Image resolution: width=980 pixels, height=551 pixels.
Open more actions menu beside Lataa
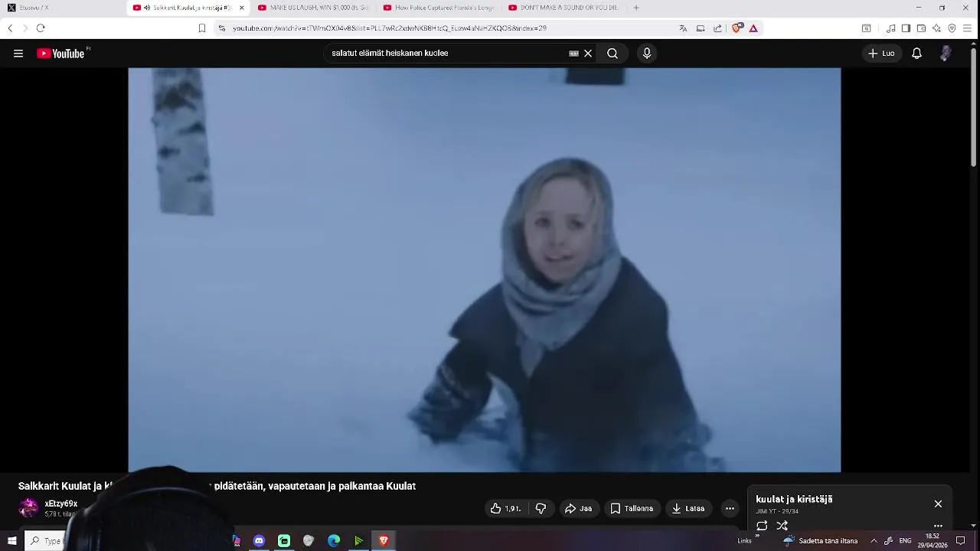pyautogui.click(x=730, y=508)
